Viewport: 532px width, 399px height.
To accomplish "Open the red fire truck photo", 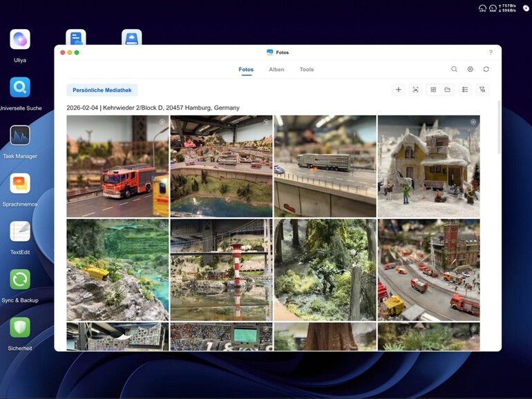I will click(117, 166).
